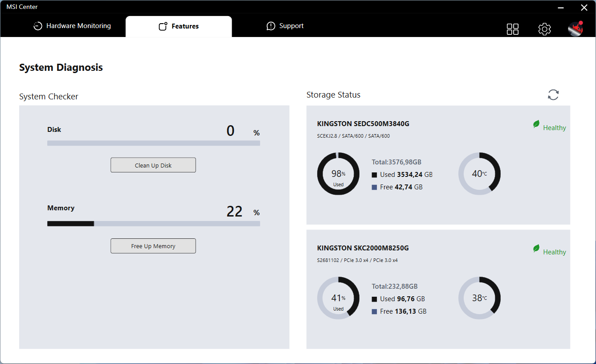Screen dimensions: 596x364
Task: Click the 41% used storage ring
Action: pos(338,298)
